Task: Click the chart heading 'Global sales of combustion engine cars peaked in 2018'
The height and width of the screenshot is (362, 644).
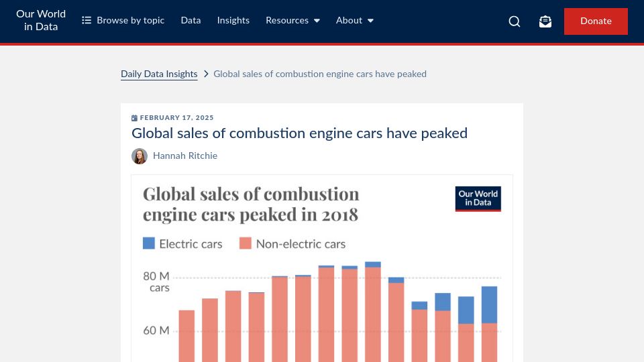Action: [x=251, y=204]
